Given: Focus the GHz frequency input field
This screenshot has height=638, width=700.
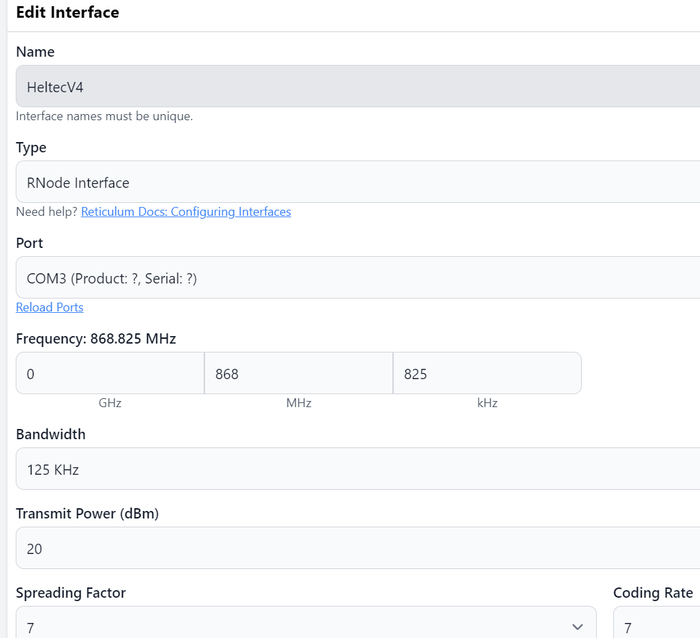Looking at the screenshot, I should pyautogui.click(x=110, y=374).
